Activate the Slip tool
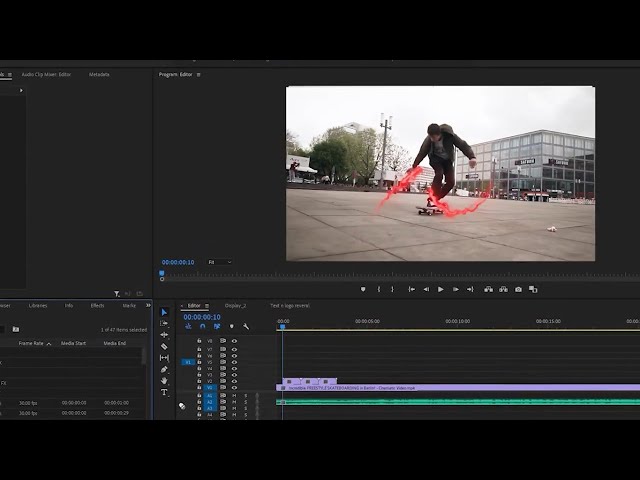Image resolution: width=640 pixels, height=480 pixels. pos(164,358)
